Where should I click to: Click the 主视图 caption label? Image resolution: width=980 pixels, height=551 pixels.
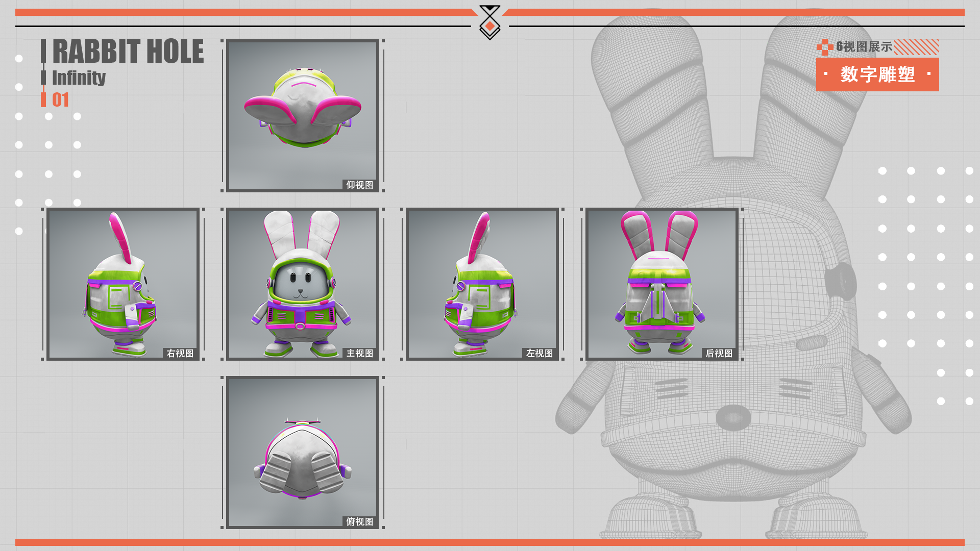pyautogui.click(x=360, y=353)
